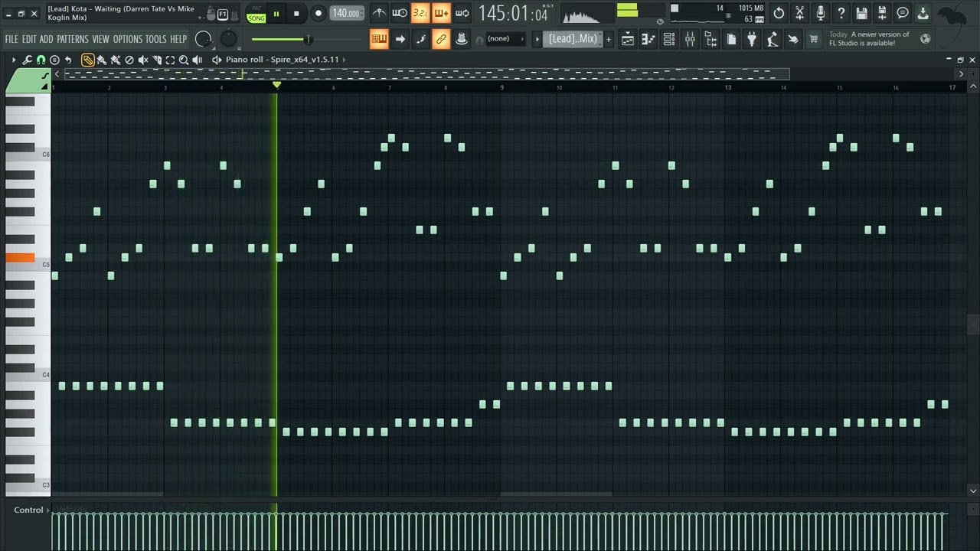
Task: Toggle piano roll magnet snap
Action: (41, 60)
